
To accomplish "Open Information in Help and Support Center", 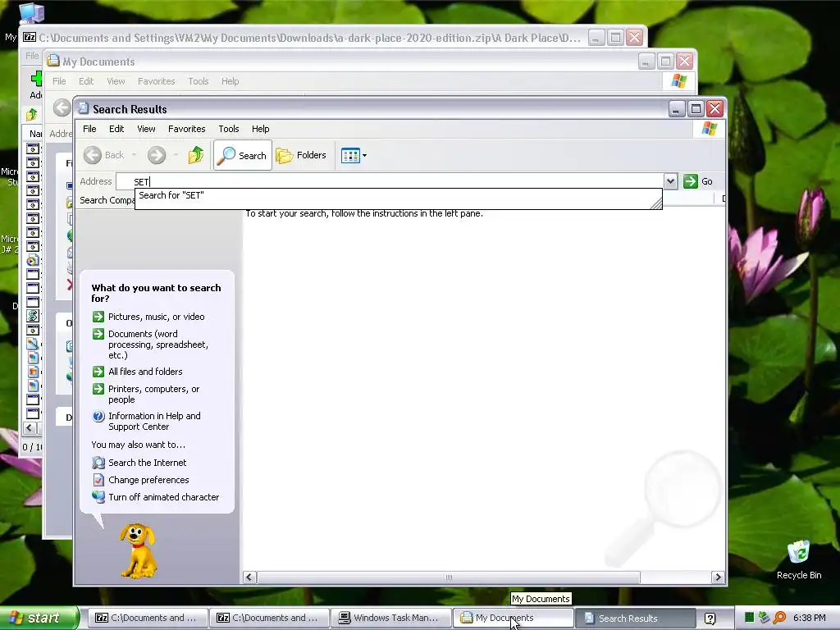I will click(x=154, y=421).
